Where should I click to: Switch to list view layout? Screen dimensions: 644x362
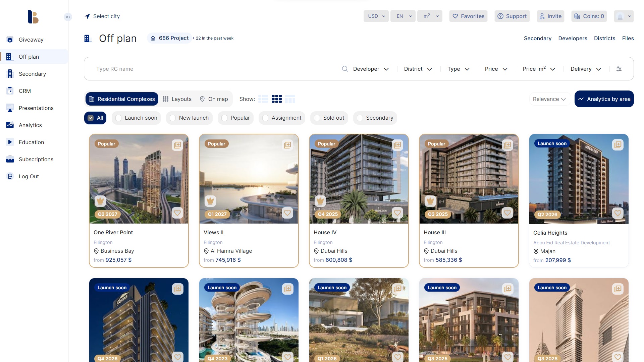pos(264,99)
